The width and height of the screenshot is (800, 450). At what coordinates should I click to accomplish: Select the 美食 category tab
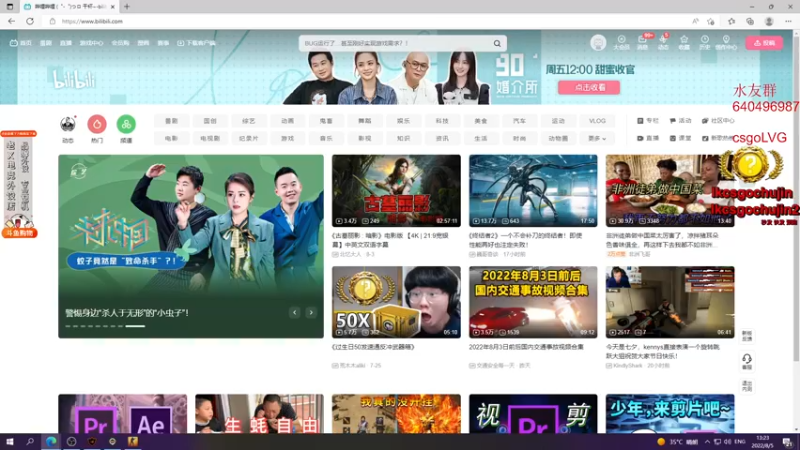(481, 121)
